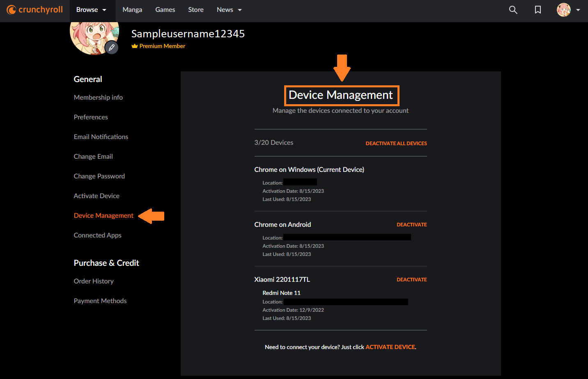Select Change Password in the sidebar
588x379 pixels.
[x=99, y=176]
